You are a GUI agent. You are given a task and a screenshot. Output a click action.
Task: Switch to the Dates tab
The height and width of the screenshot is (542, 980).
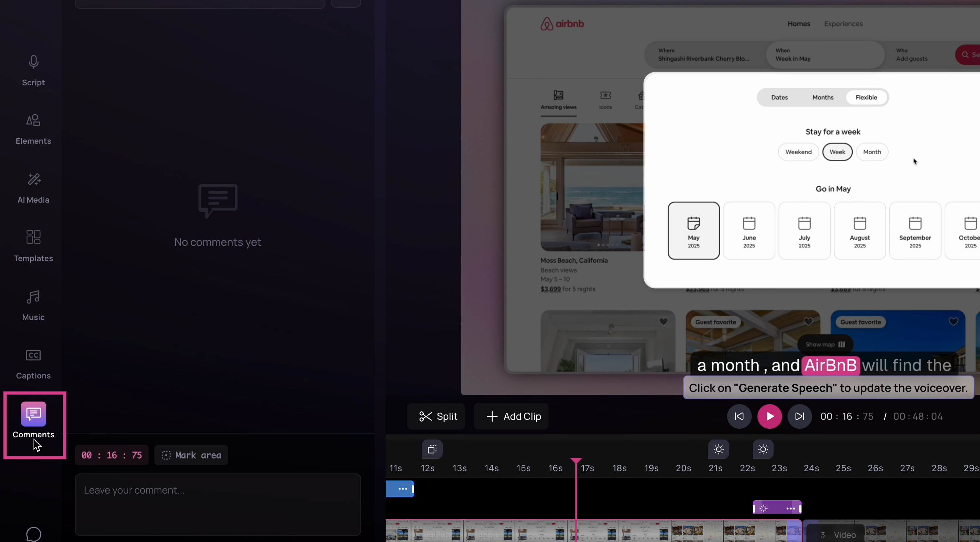tap(779, 97)
